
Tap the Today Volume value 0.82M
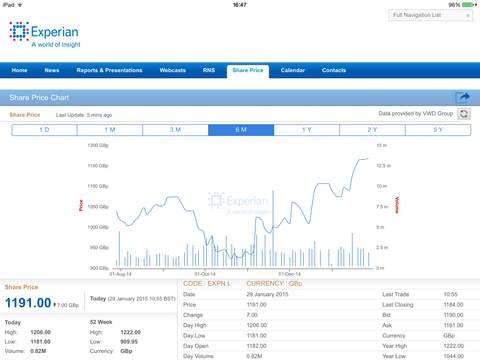point(38,351)
